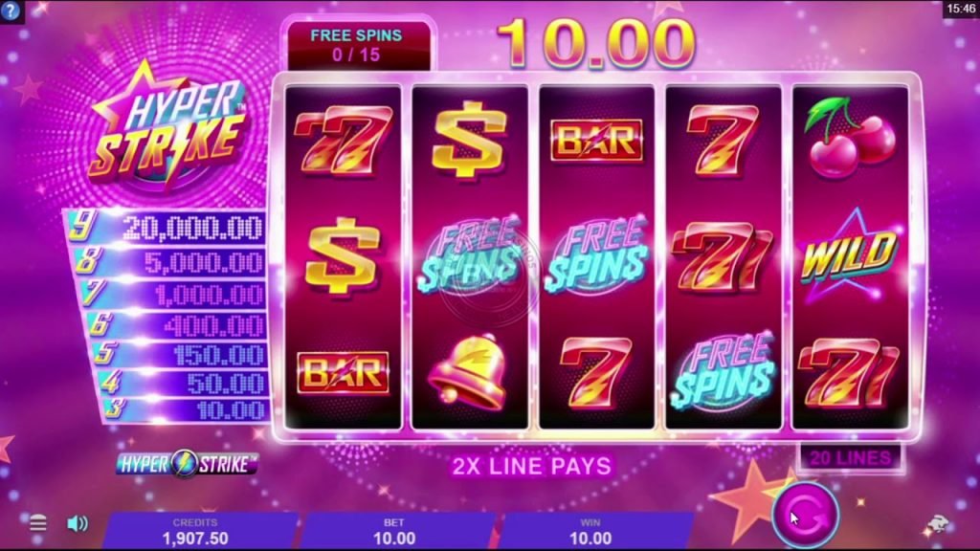Open the Bet amount panel
The image size is (980, 551).
click(394, 532)
